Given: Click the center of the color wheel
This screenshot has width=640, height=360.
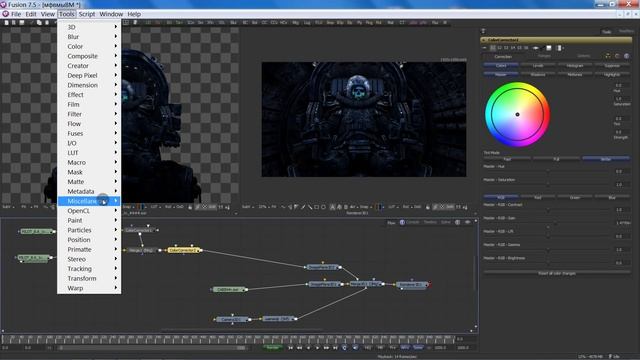Looking at the screenshot, I should (517, 115).
